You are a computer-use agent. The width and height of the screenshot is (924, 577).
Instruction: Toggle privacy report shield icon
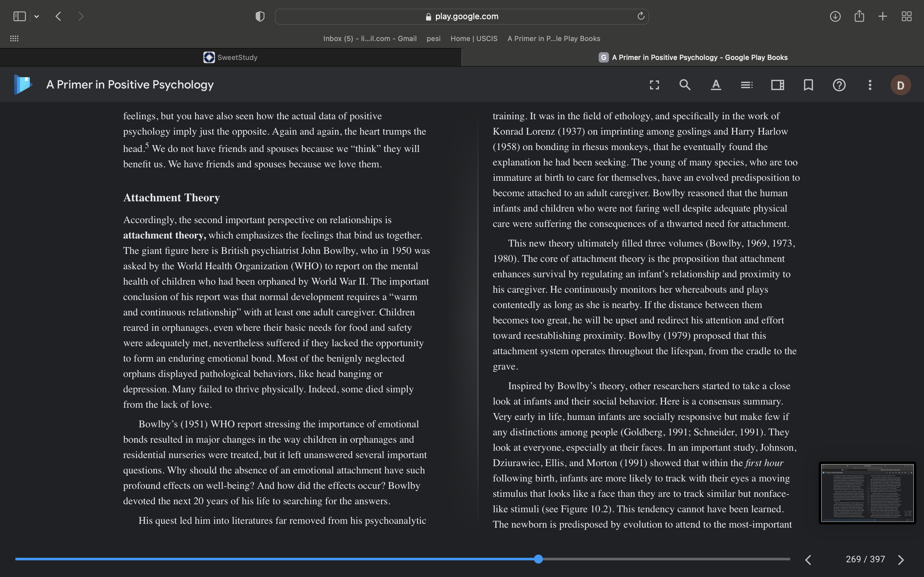click(x=260, y=16)
